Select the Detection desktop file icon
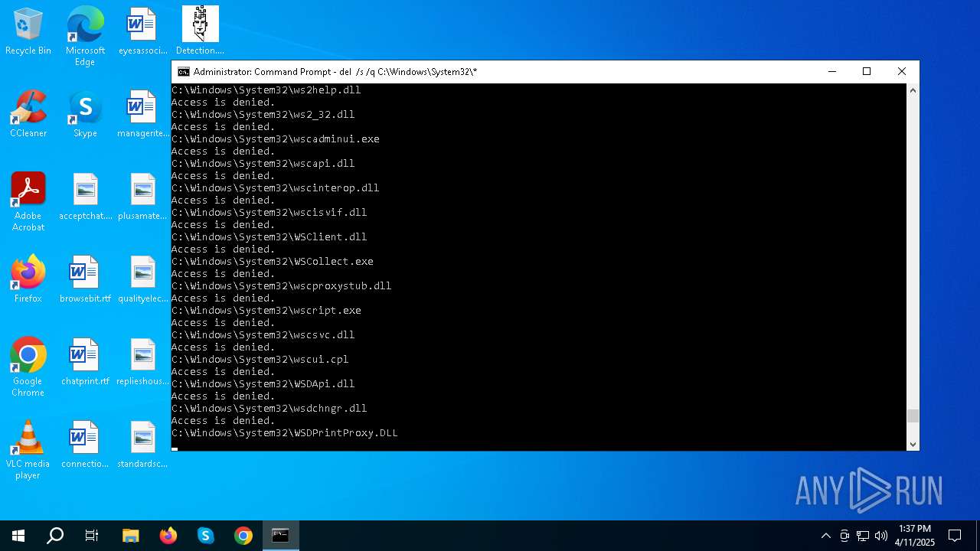 point(200,31)
